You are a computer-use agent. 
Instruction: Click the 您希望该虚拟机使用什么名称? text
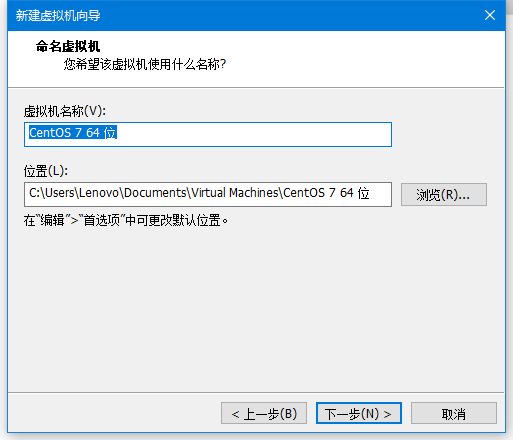click(x=145, y=64)
